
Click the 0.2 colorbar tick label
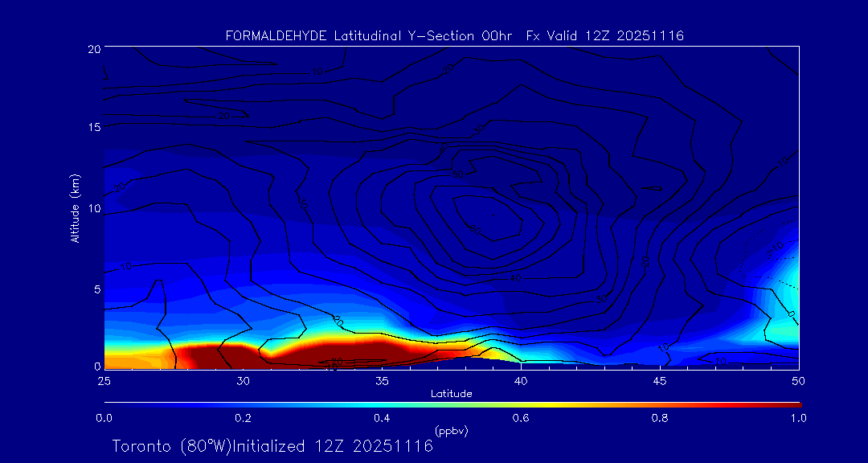coord(243,418)
